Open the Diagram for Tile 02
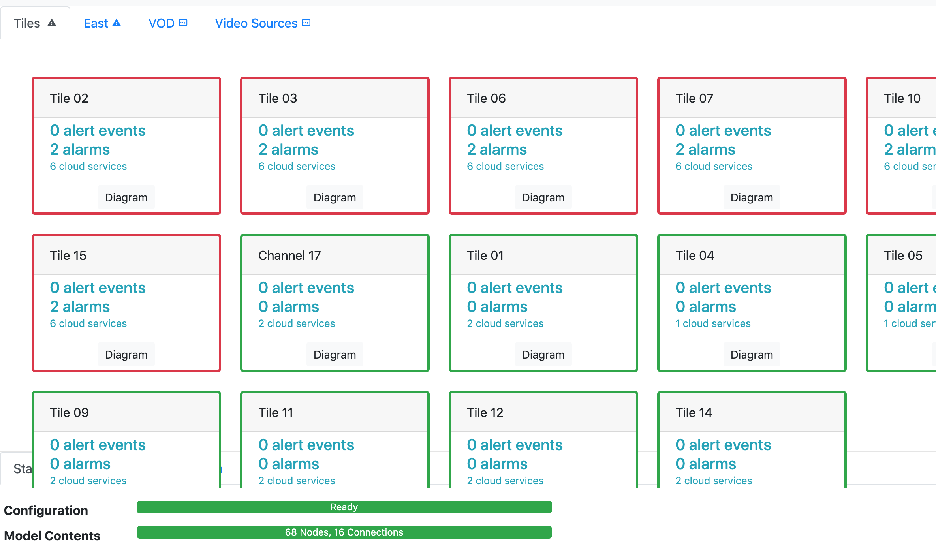 [x=126, y=197]
